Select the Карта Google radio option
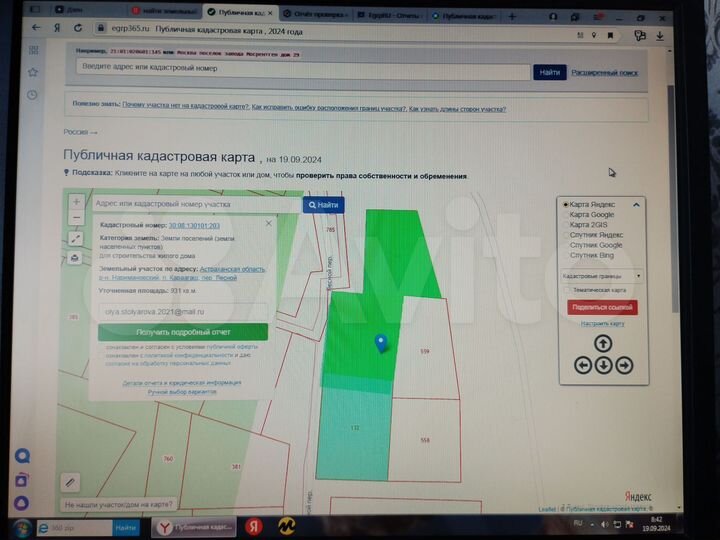Viewport: 720px width, 540px height. (x=566, y=214)
